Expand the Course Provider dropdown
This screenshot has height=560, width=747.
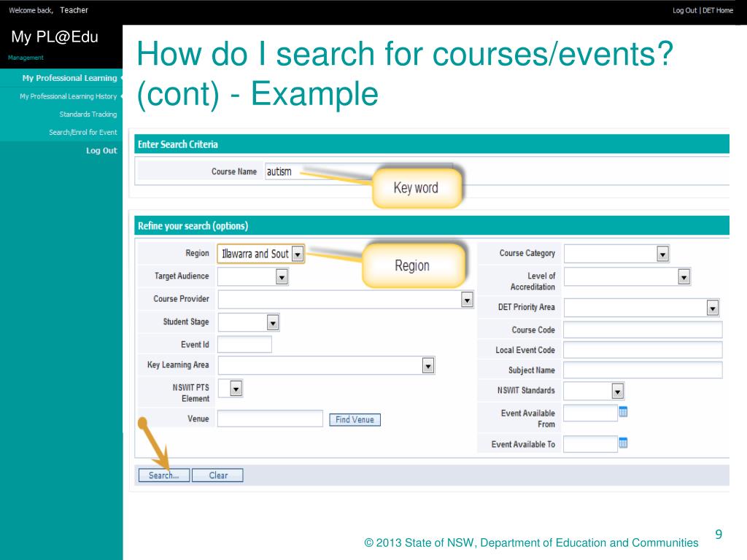pos(467,300)
